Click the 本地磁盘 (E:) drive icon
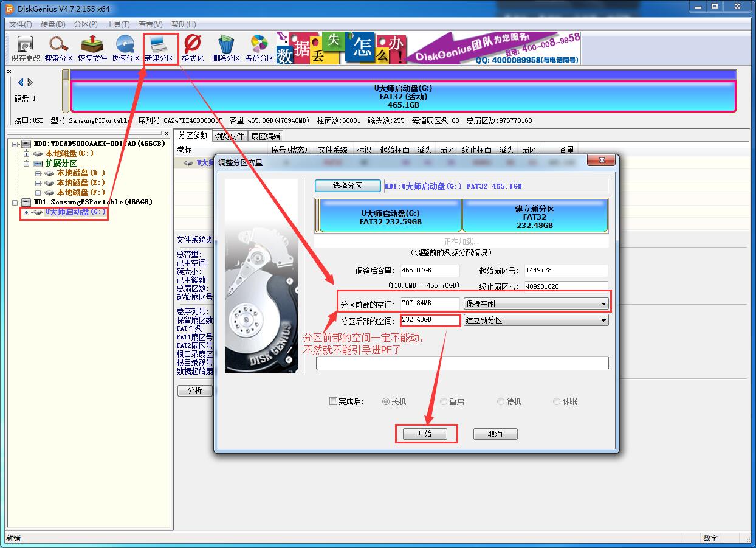Image resolution: width=756 pixels, height=548 pixels. [x=49, y=183]
